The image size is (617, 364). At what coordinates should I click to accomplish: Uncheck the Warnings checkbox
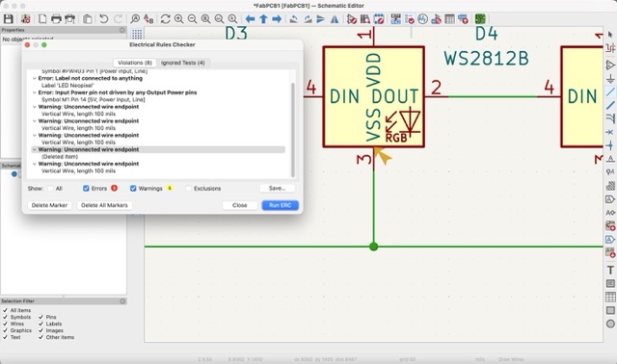[133, 189]
